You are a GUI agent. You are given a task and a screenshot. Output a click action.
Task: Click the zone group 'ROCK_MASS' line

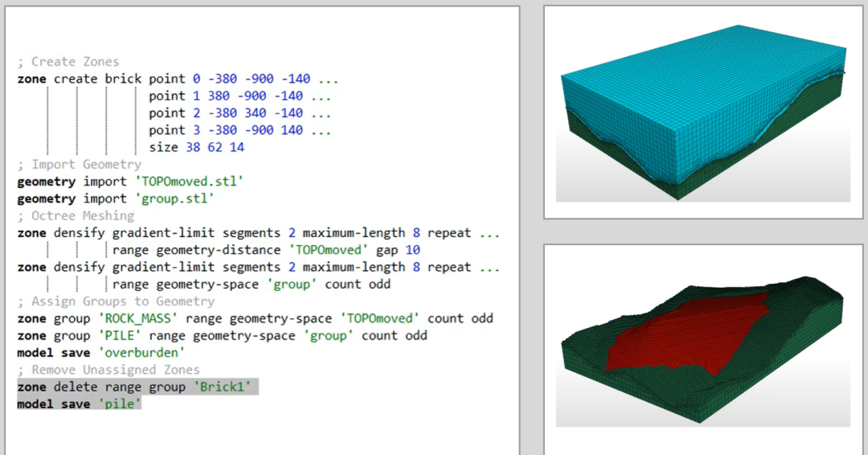click(x=256, y=319)
